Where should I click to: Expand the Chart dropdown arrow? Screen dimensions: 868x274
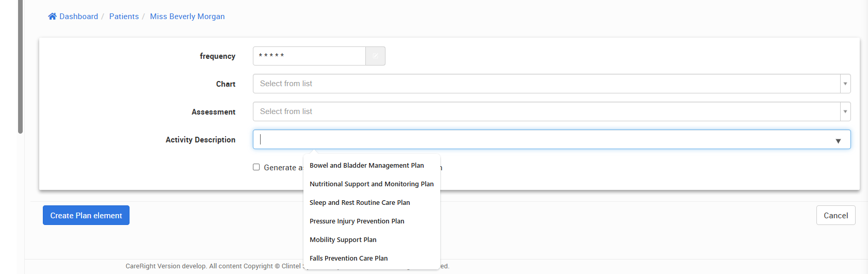[x=845, y=84]
